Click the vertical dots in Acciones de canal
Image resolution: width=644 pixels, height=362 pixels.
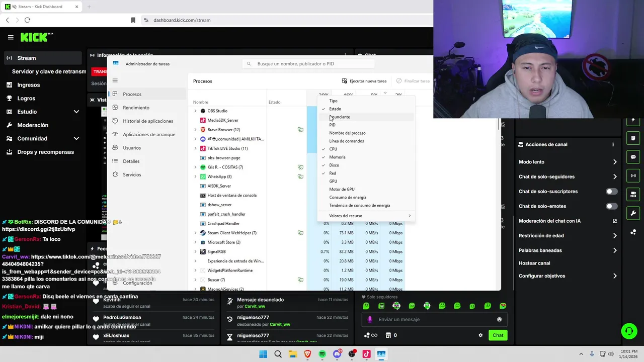click(613, 144)
